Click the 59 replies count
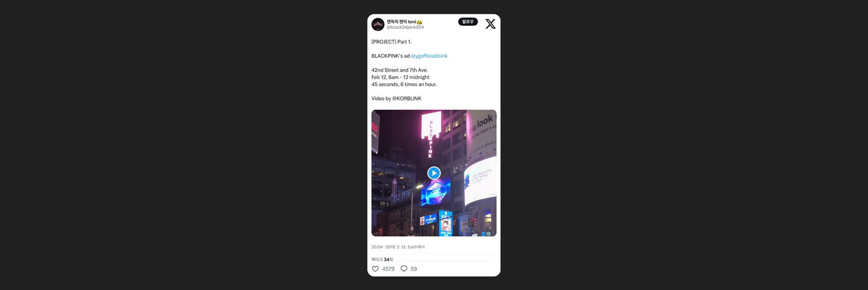Viewport: 868px width, 290px height. 413,269
